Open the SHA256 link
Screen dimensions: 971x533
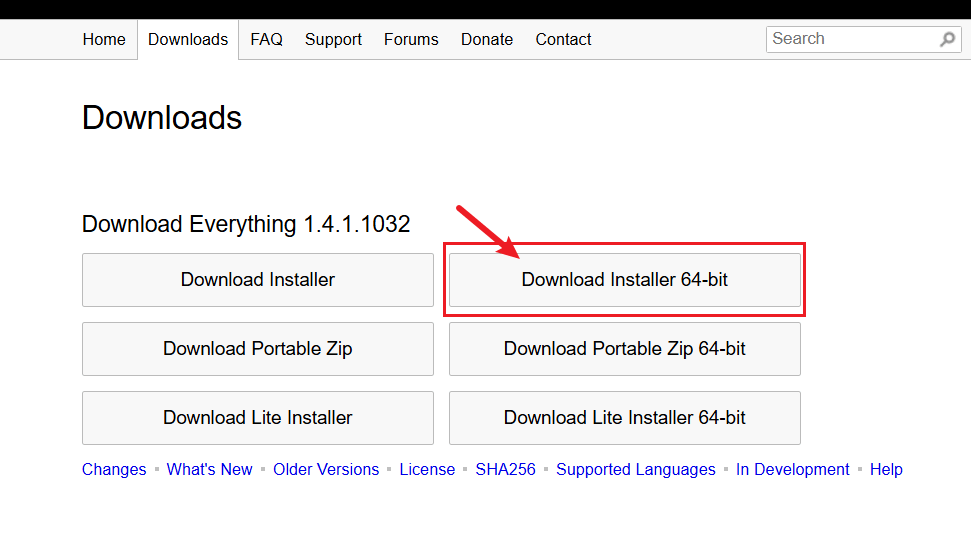click(x=505, y=469)
